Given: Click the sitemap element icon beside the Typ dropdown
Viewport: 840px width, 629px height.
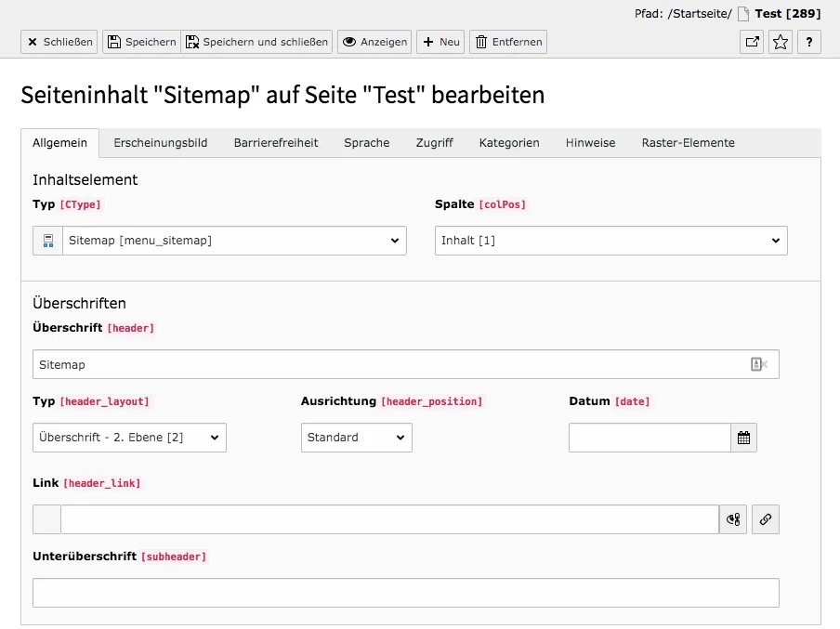Looking at the screenshot, I should click(47, 240).
